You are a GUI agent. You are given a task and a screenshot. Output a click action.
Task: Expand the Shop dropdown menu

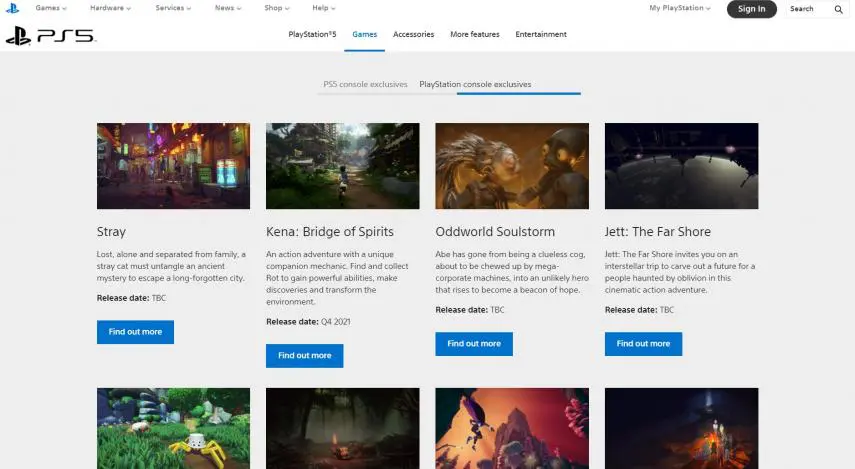pos(276,8)
